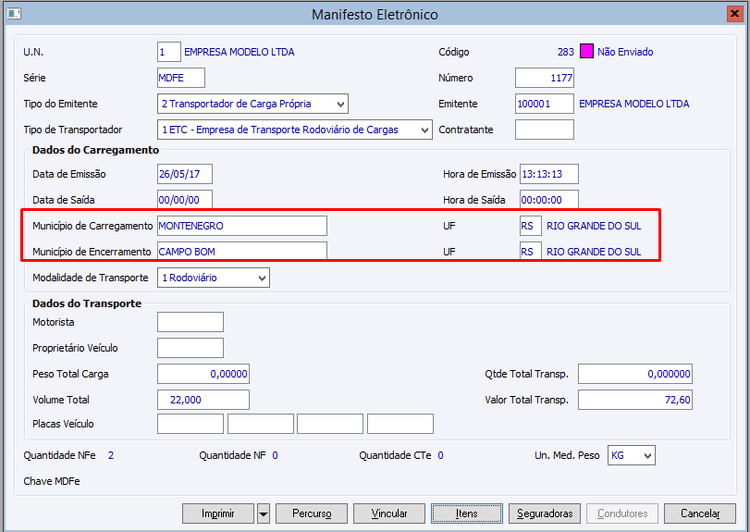Expand the Imprimir arrow dropdown button

coord(264,514)
